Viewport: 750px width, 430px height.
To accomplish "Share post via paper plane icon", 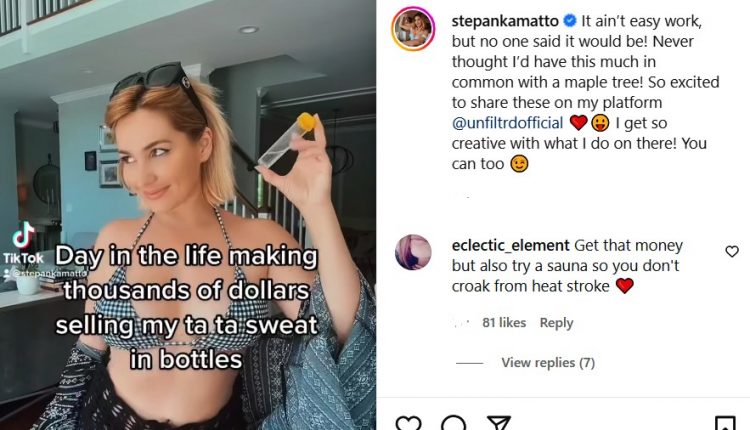I will pos(500,423).
